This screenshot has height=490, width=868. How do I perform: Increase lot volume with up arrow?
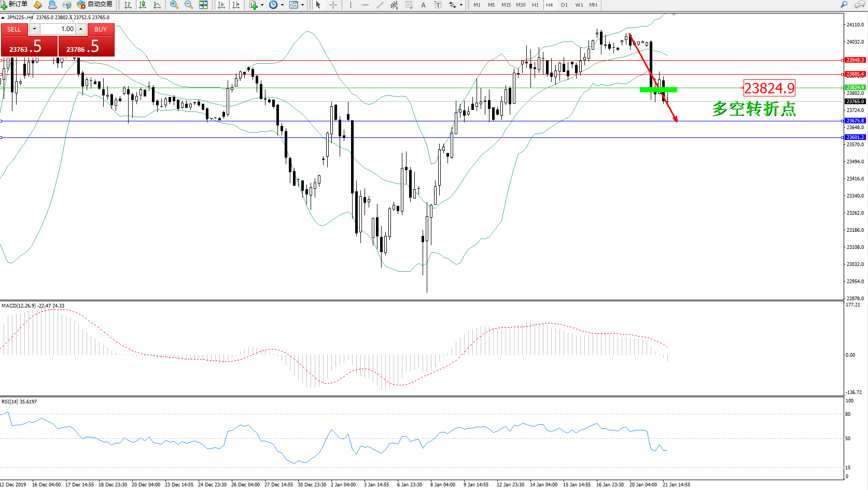pos(81,29)
